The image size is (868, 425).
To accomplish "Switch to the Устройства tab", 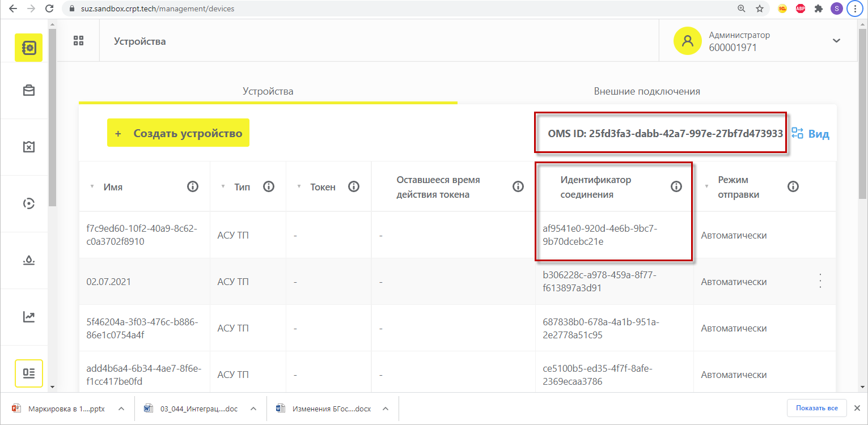I will click(268, 91).
